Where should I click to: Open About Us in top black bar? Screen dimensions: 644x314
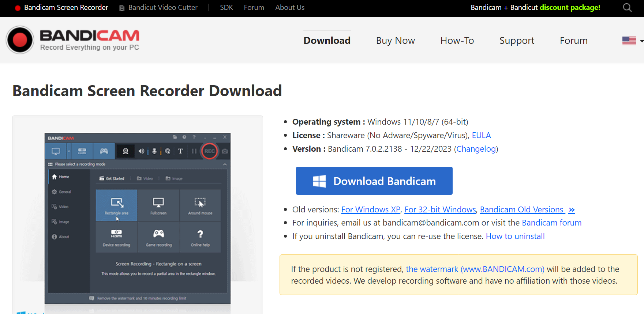click(x=290, y=7)
